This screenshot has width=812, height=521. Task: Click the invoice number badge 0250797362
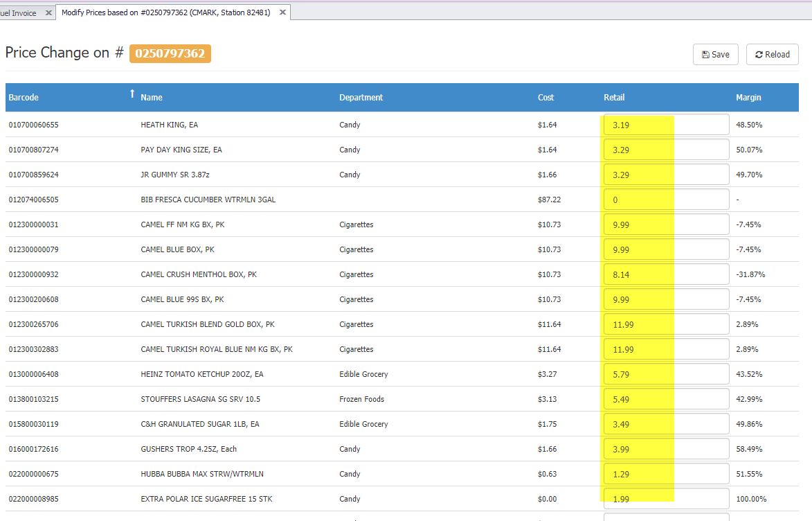[x=170, y=53]
